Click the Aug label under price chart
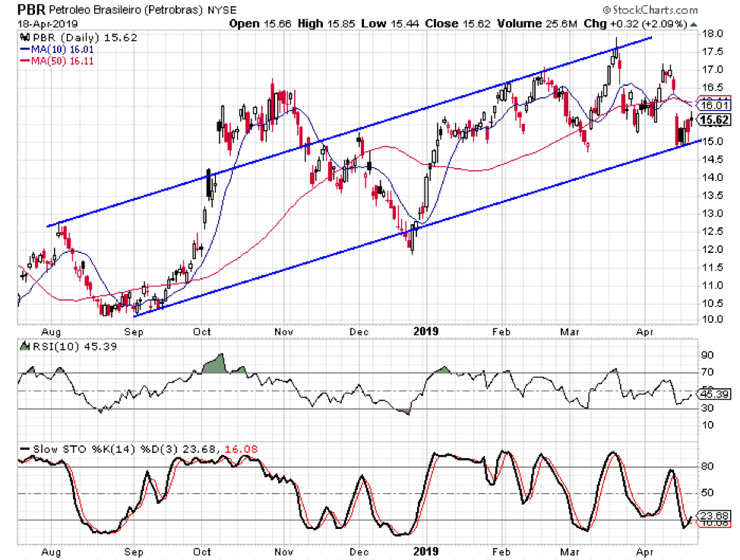This screenshot has width=740, height=560. coord(52,332)
